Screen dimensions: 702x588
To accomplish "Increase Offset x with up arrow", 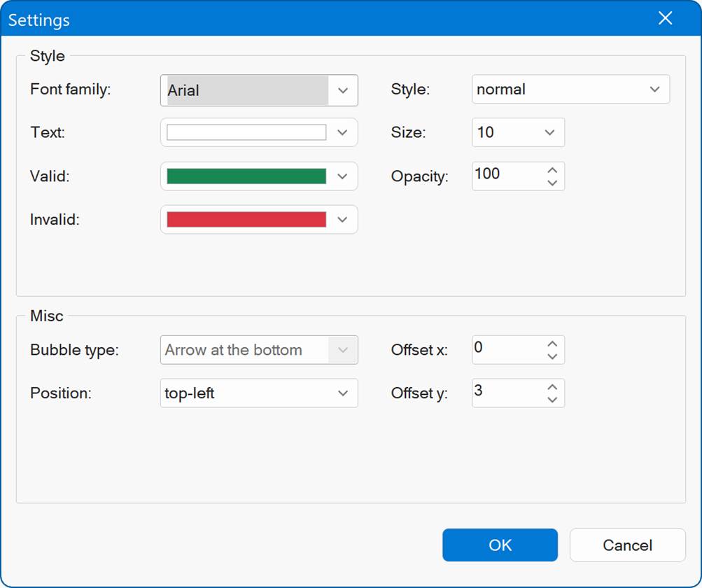I will click(x=552, y=344).
